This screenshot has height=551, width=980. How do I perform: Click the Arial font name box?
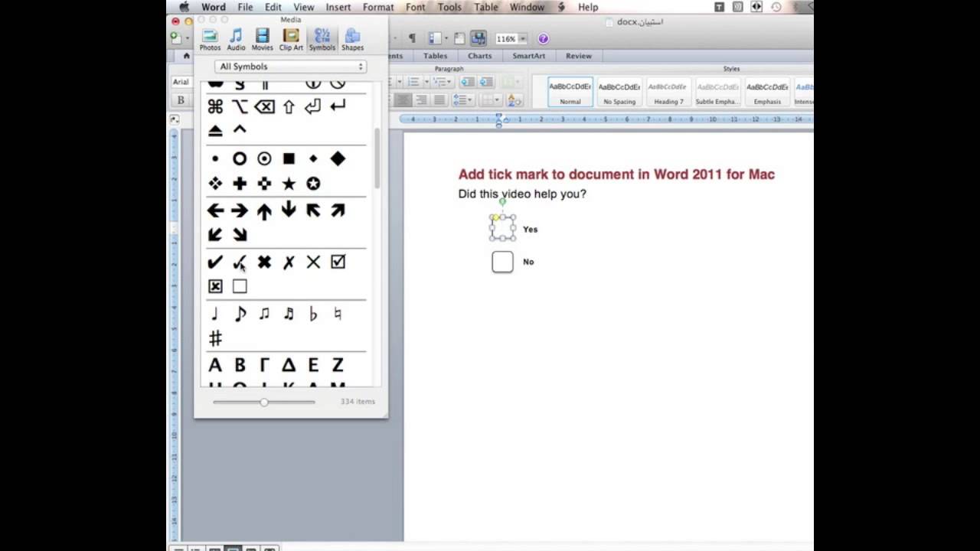tap(181, 82)
